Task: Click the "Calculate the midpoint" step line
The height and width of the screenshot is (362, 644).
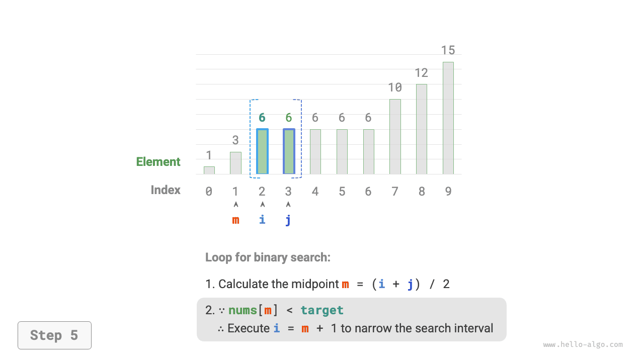Action: pos(328,284)
